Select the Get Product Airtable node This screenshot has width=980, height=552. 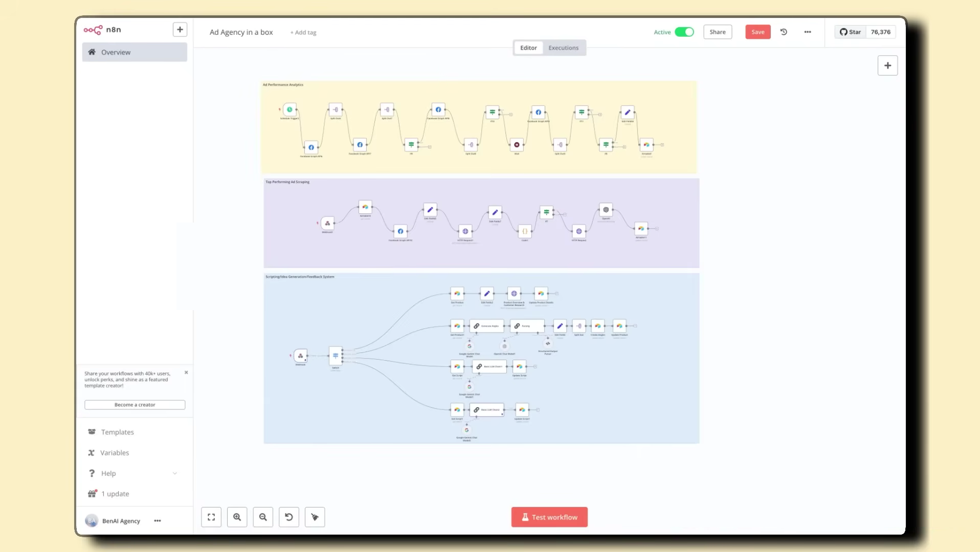[x=457, y=294]
